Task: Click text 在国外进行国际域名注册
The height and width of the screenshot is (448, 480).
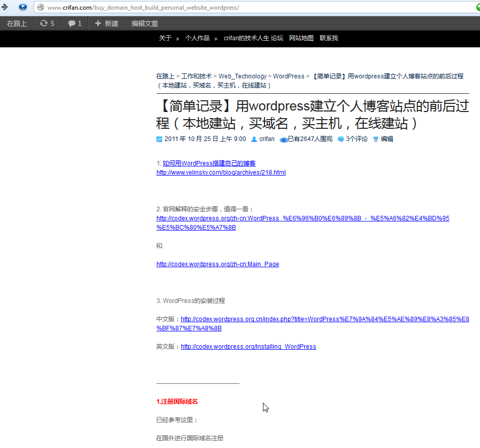Action: (x=190, y=438)
